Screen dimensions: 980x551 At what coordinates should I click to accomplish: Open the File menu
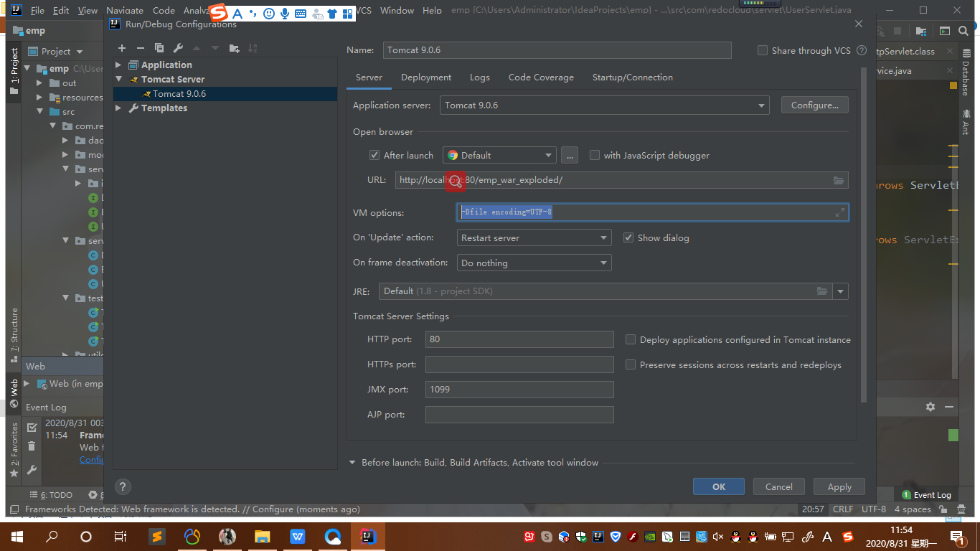(37, 11)
